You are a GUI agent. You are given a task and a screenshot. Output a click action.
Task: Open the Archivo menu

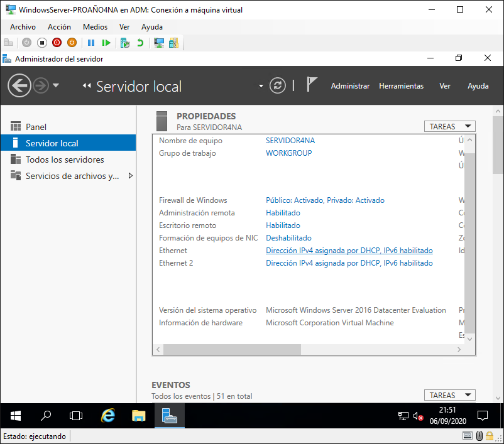pos(23,27)
